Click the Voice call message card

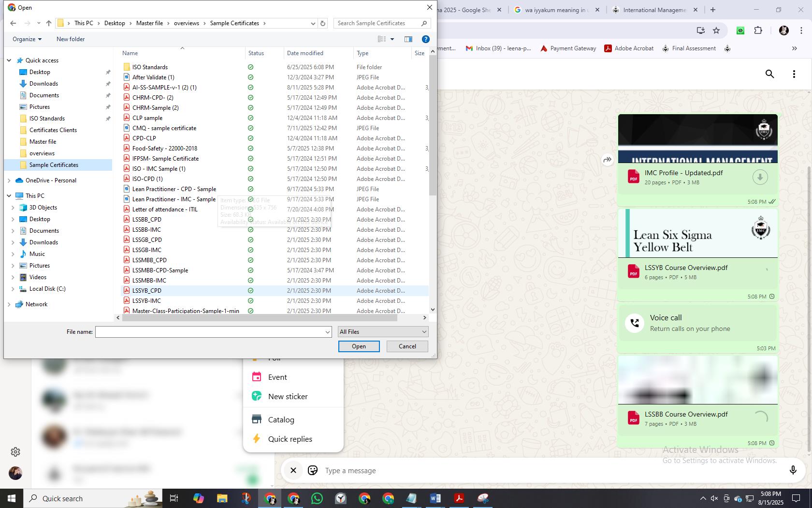[x=698, y=323]
